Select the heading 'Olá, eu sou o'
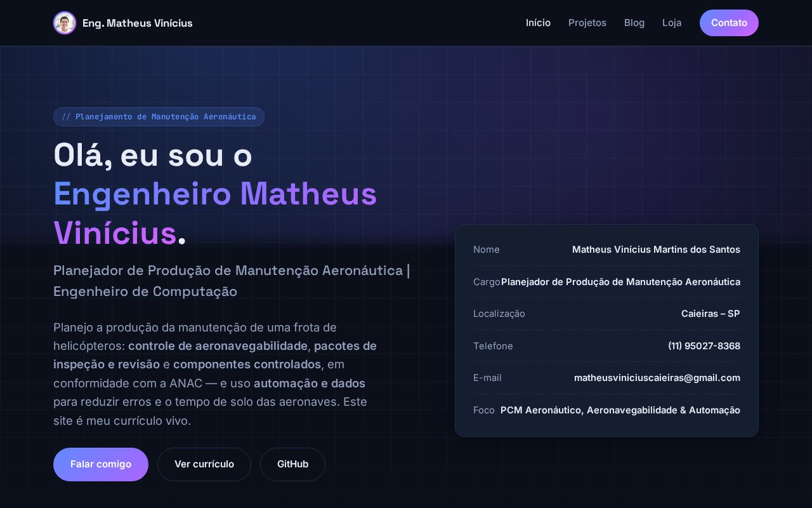The image size is (812, 508). [x=153, y=156]
